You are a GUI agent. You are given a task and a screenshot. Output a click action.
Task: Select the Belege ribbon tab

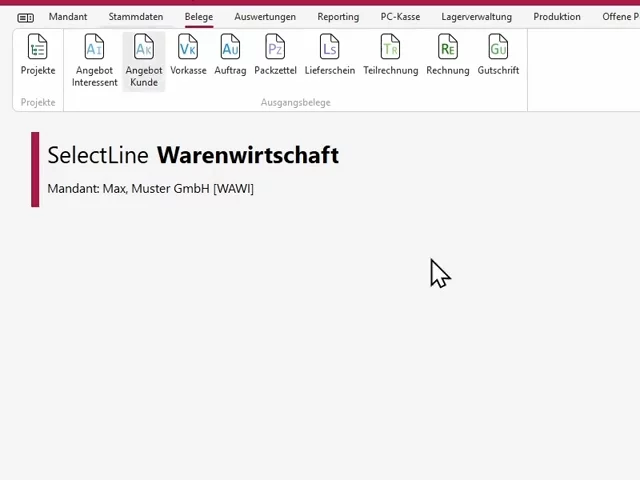[x=199, y=17]
